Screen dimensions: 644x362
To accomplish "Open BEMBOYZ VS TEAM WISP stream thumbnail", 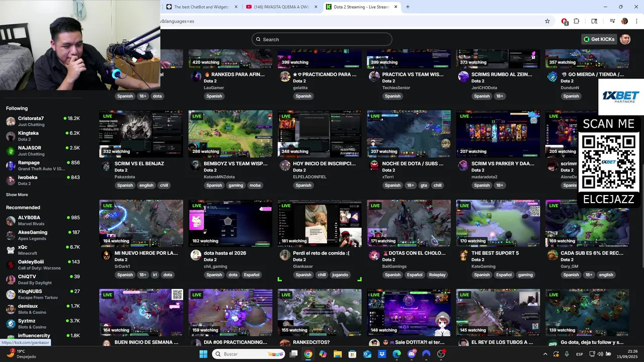I will 230,134.
